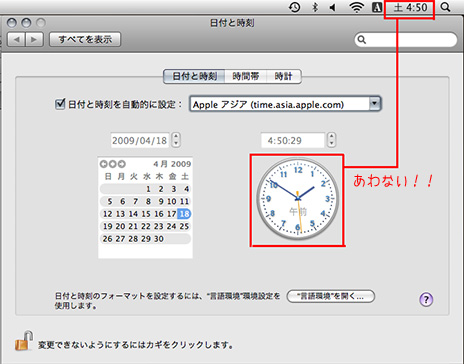The image size is (464, 364).
Task: Click the 4月 2009 calendar header
Action: [172, 164]
